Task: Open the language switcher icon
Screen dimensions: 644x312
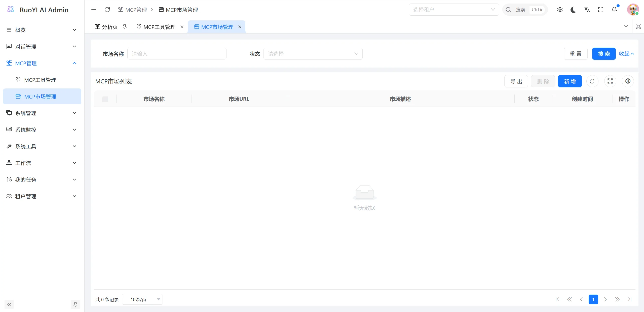Action: pos(587,10)
